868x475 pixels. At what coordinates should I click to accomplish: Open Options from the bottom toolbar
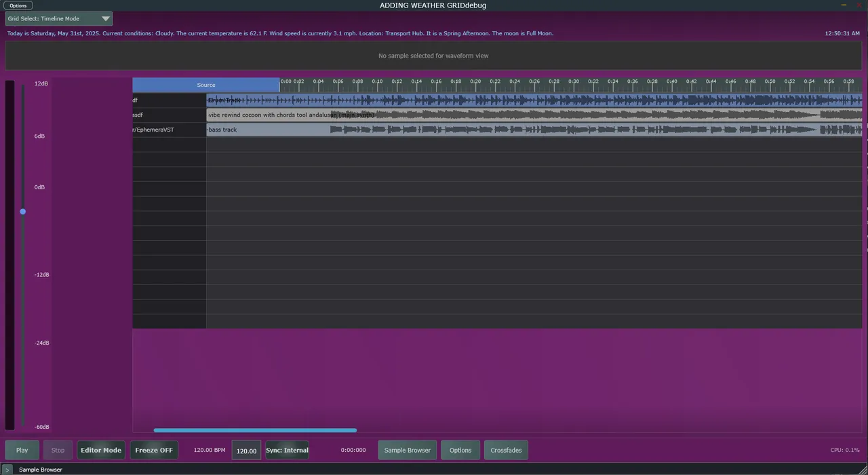460,450
